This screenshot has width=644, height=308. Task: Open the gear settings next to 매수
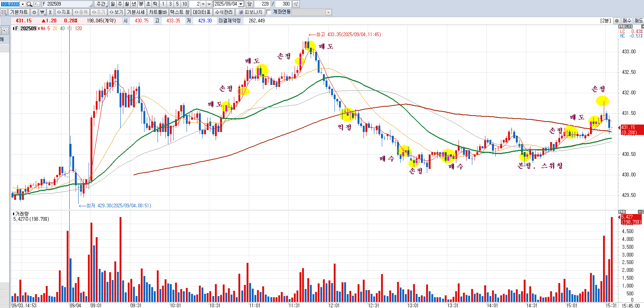pyautogui.click(x=617, y=21)
